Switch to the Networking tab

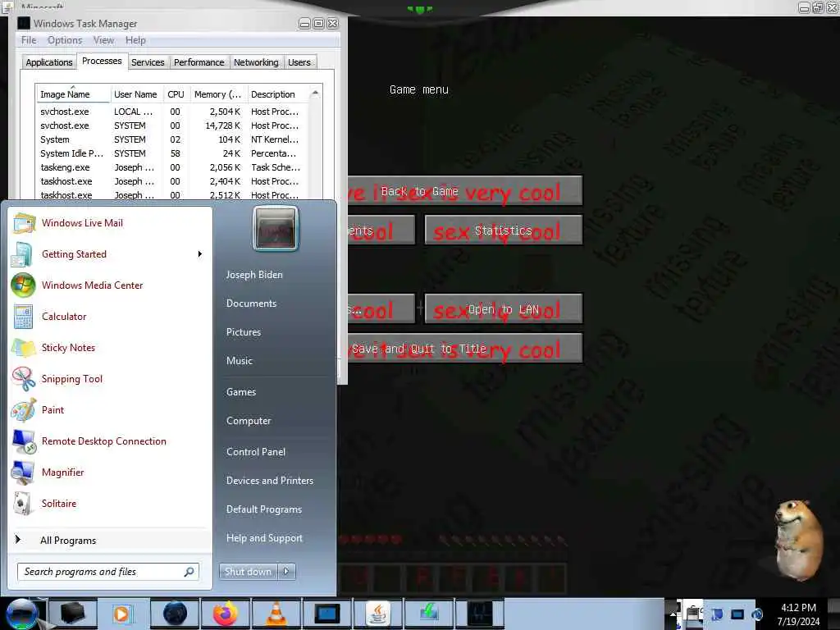[256, 62]
